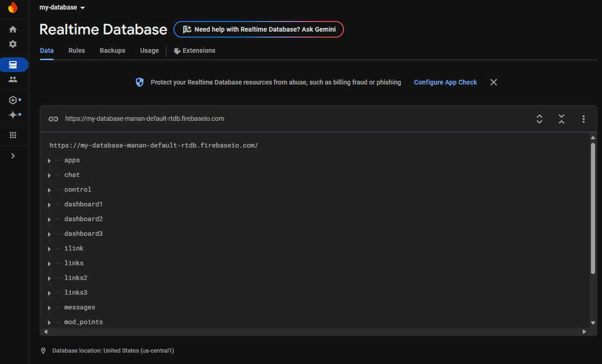This screenshot has height=364, width=602.
Task: Select the dashboard1 key label
Action: tap(83, 204)
